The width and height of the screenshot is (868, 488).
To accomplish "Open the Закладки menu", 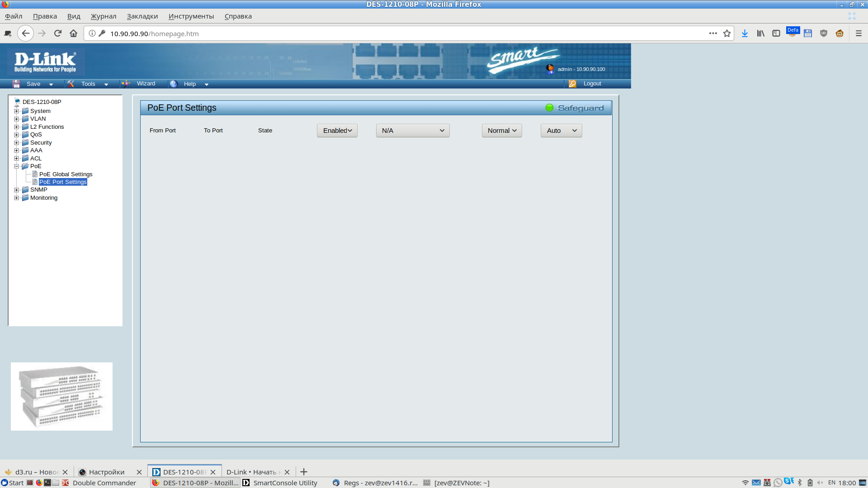I will tap(142, 16).
